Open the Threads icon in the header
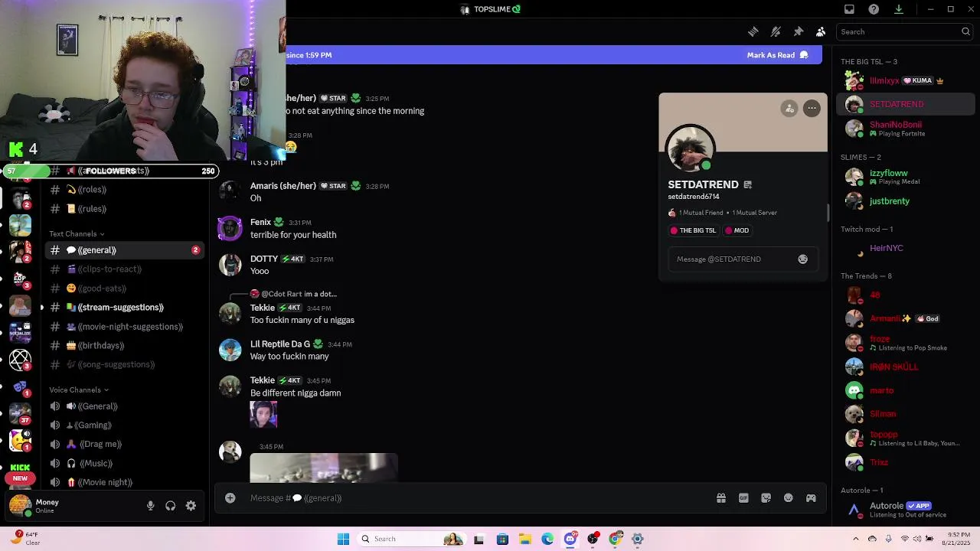980x551 pixels. tap(753, 31)
